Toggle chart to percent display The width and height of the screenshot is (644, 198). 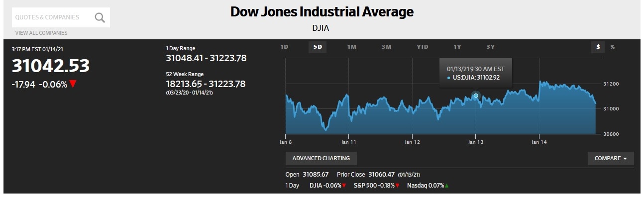click(613, 47)
